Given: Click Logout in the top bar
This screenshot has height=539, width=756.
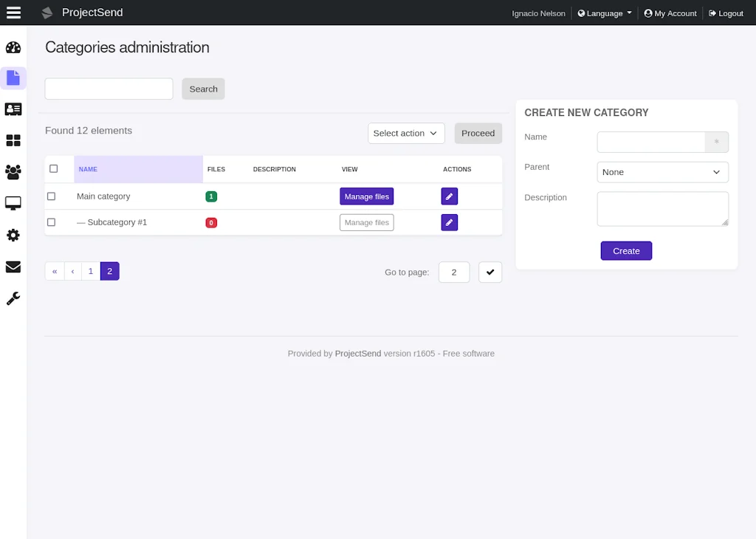Looking at the screenshot, I should click(x=725, y=13).
